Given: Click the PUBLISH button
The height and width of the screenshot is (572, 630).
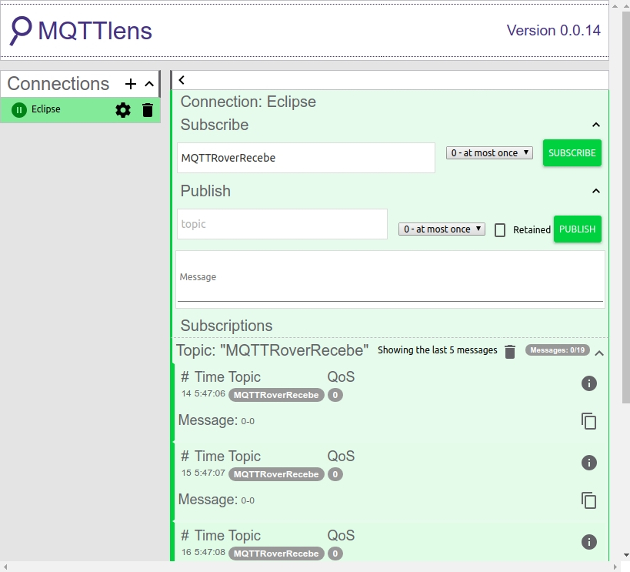Looking at the screenshot, I should click(577, 229).
